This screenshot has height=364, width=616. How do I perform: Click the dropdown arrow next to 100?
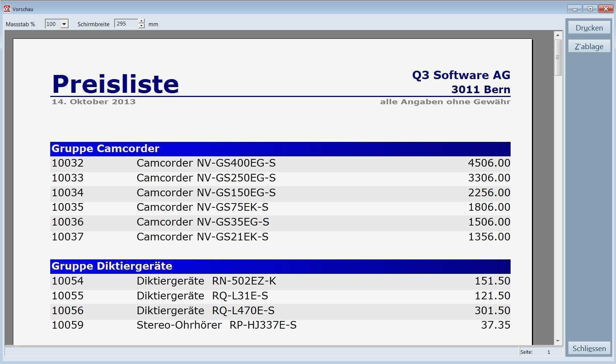[65, 24]
